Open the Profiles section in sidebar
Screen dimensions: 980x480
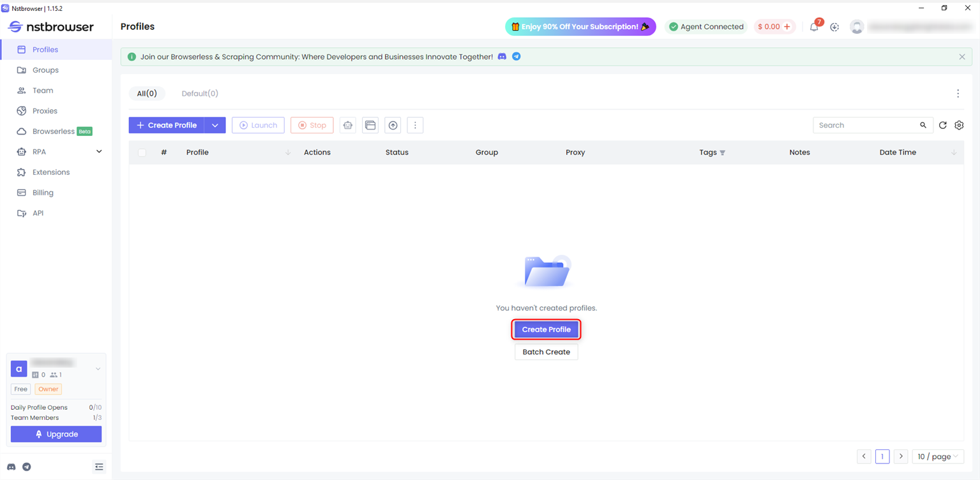point(56,50)
